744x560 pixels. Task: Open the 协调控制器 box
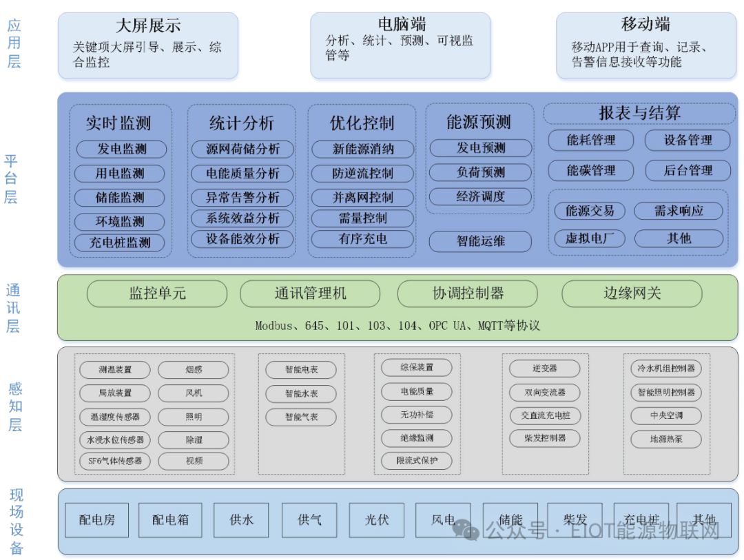click(468, 293)
